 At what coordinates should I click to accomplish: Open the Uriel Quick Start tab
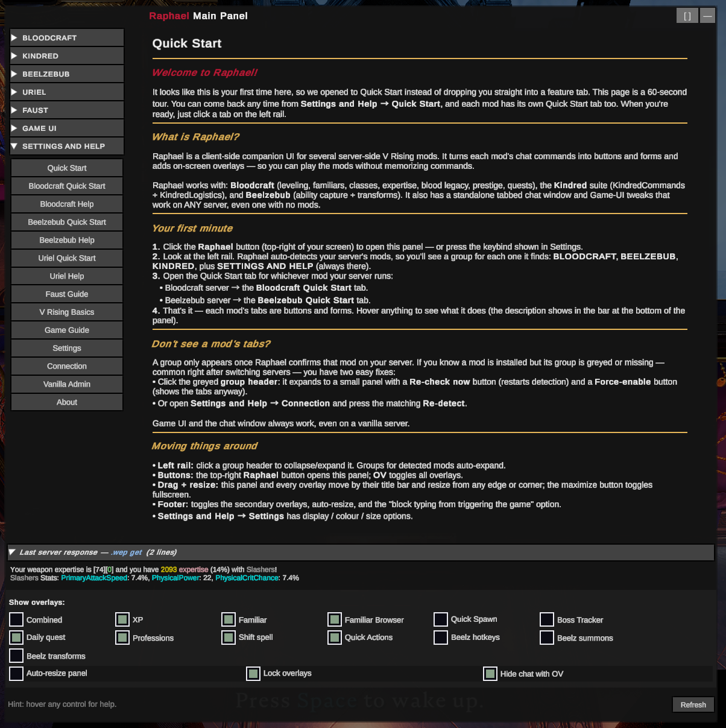pos(67,258)
